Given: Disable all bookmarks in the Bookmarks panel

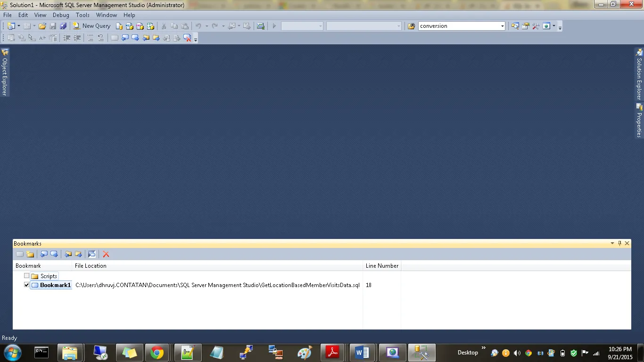Looking at the screenshot, I should click(x=92, y=254).
